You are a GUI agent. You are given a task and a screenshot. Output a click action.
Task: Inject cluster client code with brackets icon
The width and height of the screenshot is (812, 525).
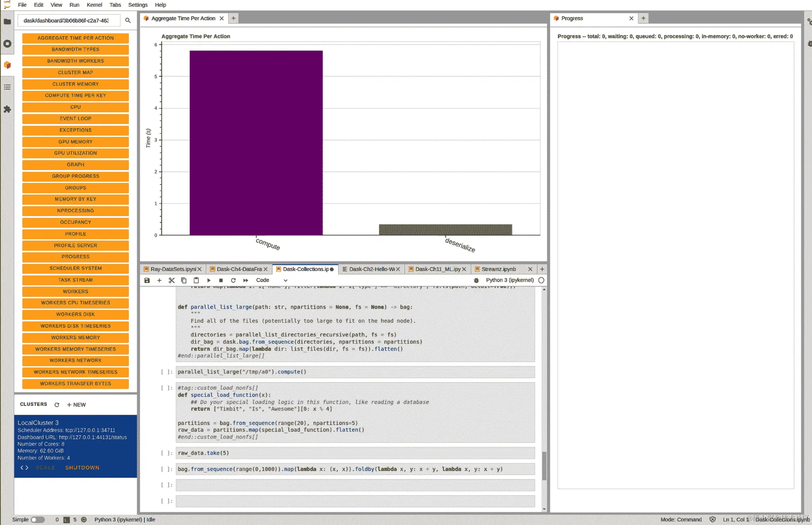pyautogui.click(x=24, y=467)
